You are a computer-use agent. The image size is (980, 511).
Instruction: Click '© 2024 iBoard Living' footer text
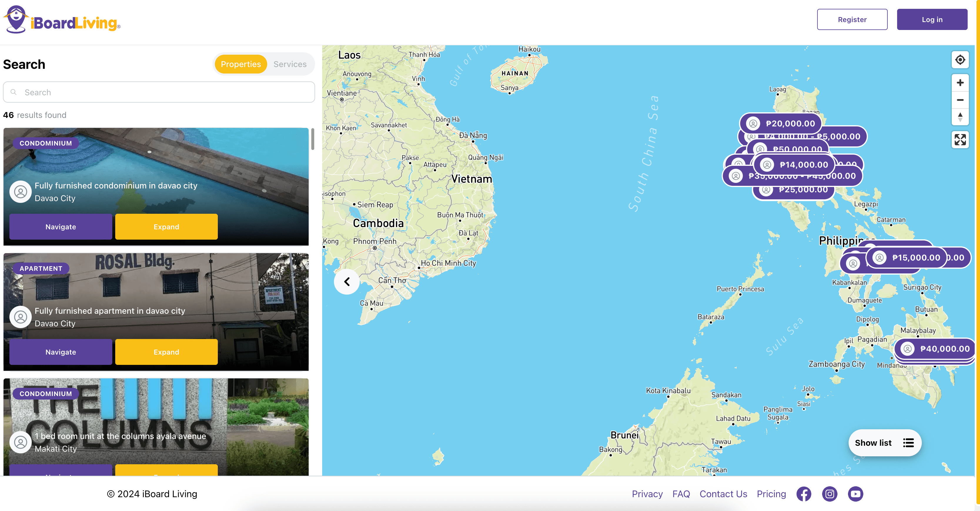(152, 494)
